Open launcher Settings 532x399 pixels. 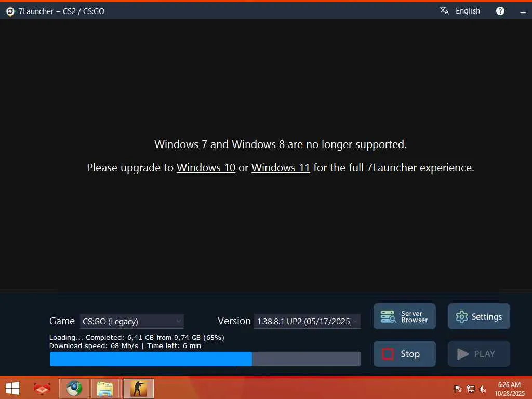click(478, 316)
